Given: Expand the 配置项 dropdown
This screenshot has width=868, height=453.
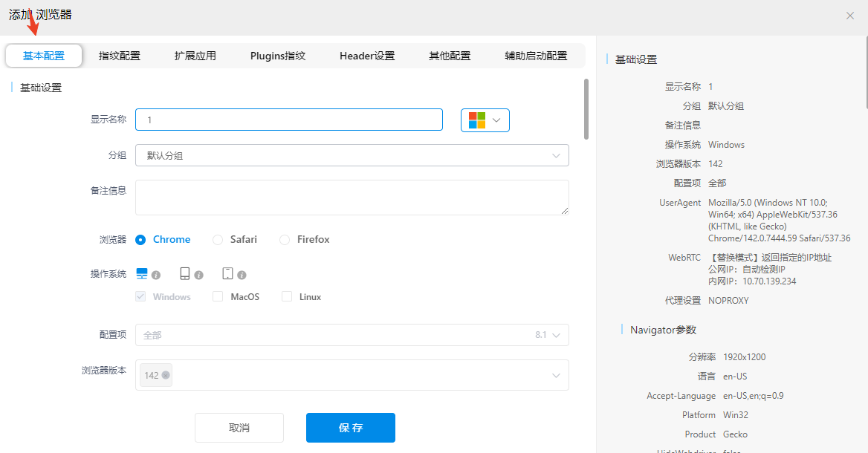Looking at the screenshot, I should coord(352,335).
